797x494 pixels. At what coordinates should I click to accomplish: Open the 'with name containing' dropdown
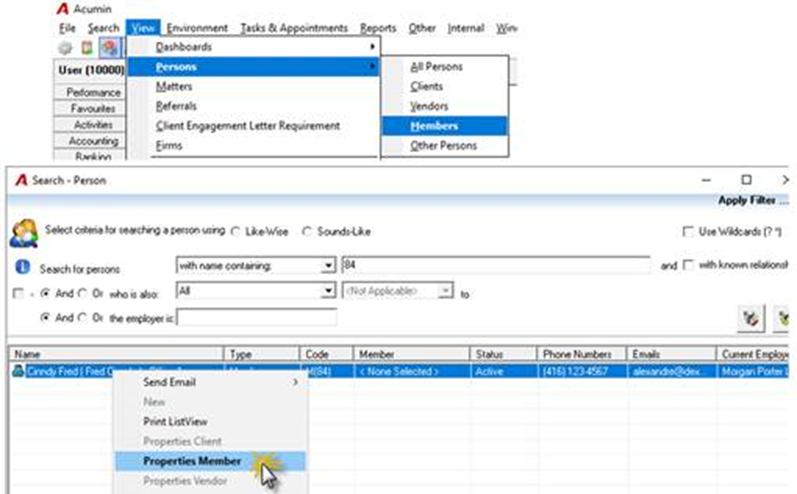point(328,265)
